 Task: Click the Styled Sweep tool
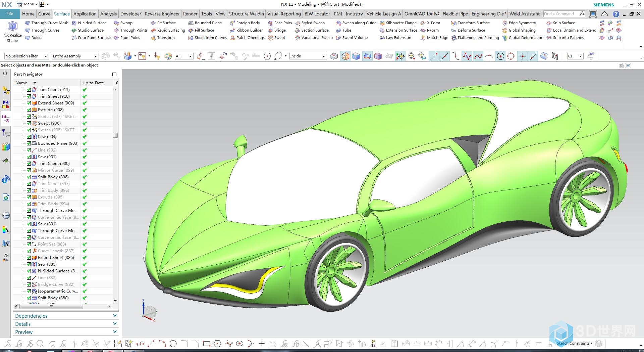pyautogui.click(x=310, y=23)
